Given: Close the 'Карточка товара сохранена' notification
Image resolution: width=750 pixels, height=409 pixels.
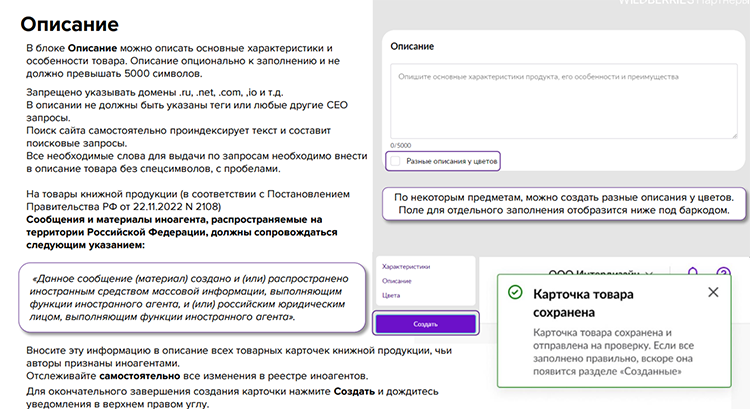Looking at the screenshot, I should point(713,292).
